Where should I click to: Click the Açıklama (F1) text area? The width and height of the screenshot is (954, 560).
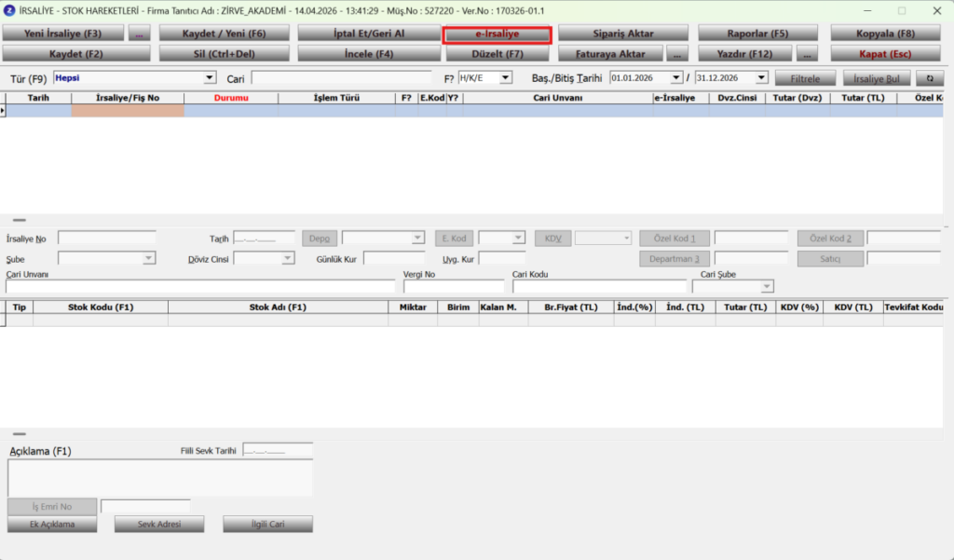pos(160,478)
